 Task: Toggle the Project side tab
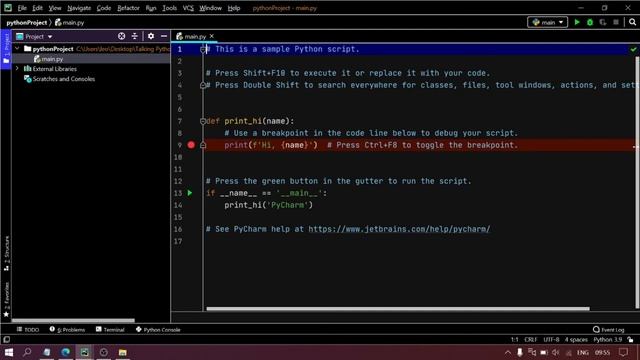pyautogui.click(x=6, y=49)
